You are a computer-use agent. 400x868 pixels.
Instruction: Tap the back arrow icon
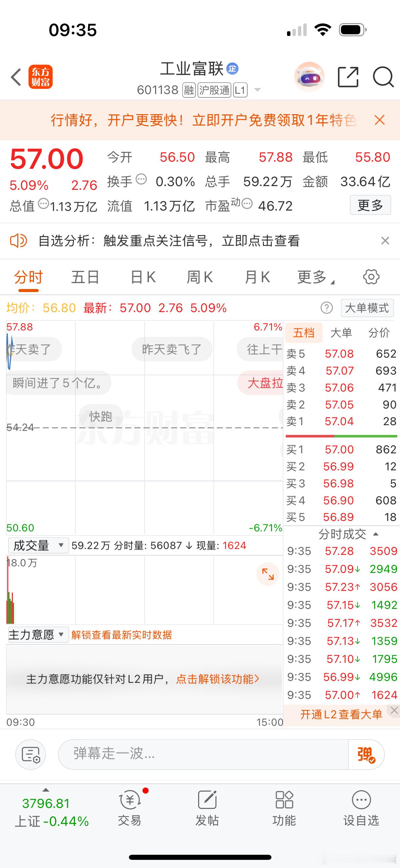16,77
